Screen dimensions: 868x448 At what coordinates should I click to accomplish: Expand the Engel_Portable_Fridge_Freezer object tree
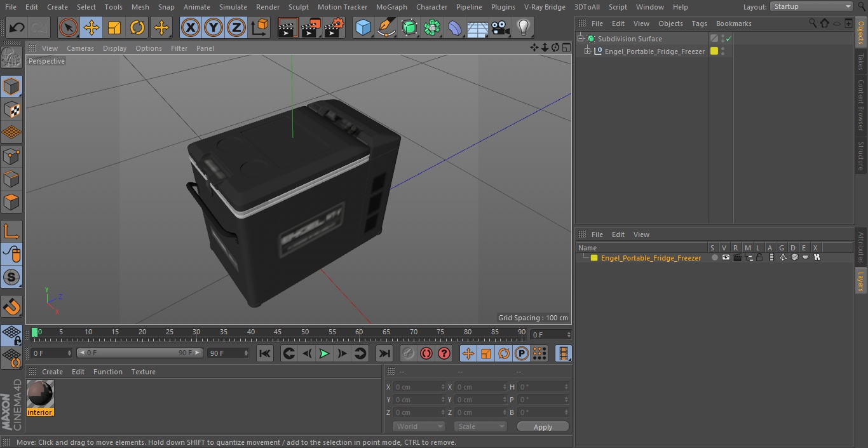pyautogui.click(x=588, y=51)
